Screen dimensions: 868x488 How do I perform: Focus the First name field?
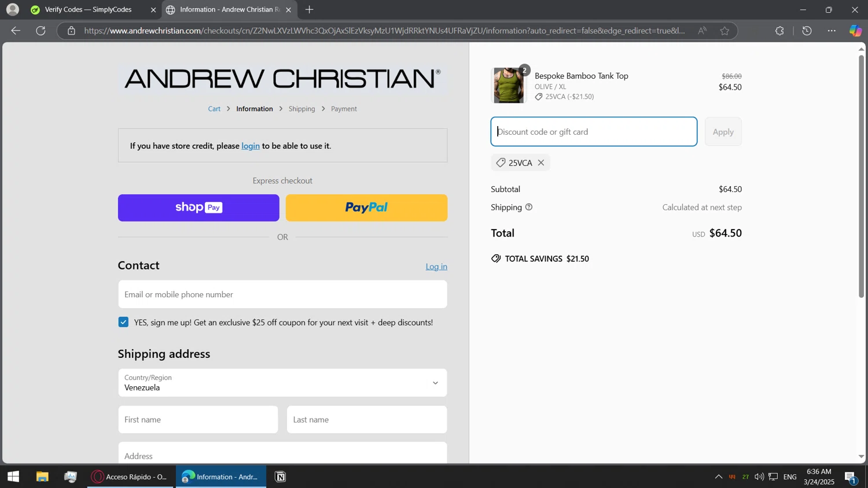(198, 420)
